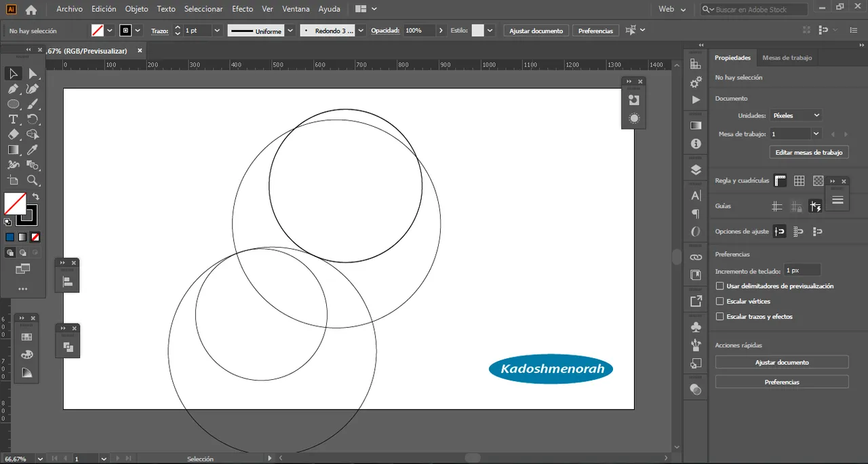Swap fill and stroke arrows

36,197
